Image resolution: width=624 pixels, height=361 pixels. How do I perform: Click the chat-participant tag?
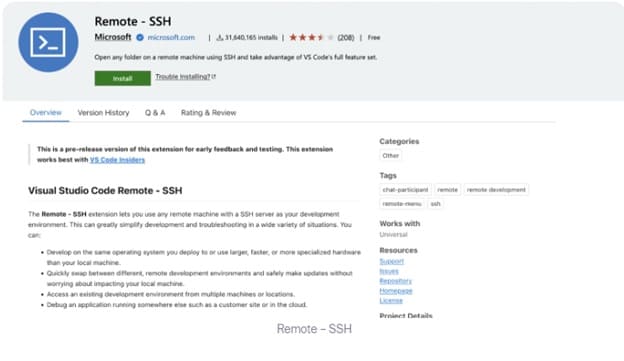coord(406,190)
